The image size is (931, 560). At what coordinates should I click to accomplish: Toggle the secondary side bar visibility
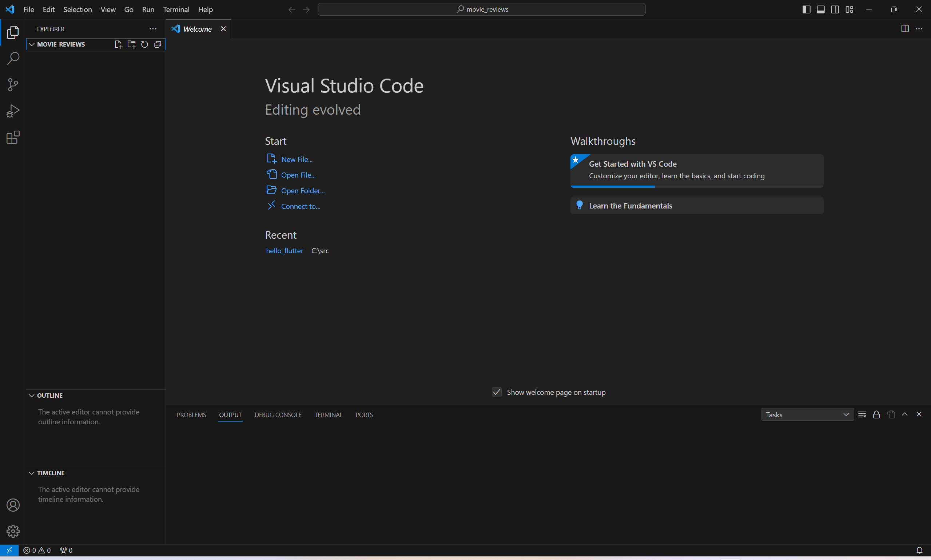pos(835,9)
